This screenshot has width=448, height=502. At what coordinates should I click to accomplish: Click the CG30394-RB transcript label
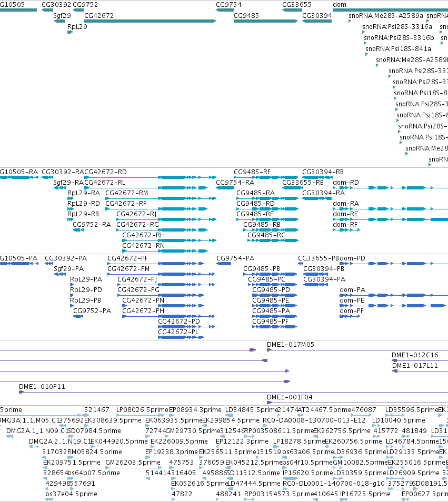(x=323, y=172)
